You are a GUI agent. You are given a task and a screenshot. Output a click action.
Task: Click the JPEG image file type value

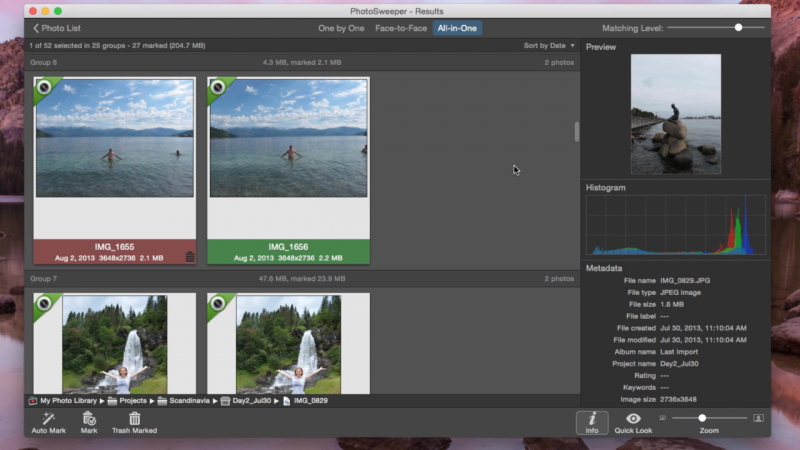point(680,292)
